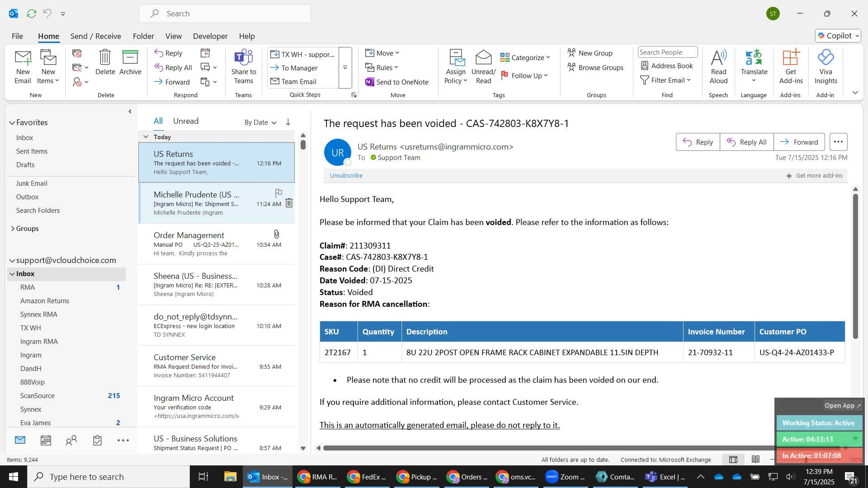Click the Undo icon in title bar
The image size is (868, 488).
point(47,14)
